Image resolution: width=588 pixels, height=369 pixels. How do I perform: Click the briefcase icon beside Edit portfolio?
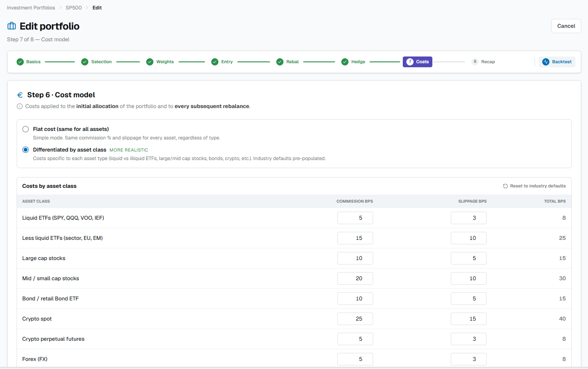12,26
